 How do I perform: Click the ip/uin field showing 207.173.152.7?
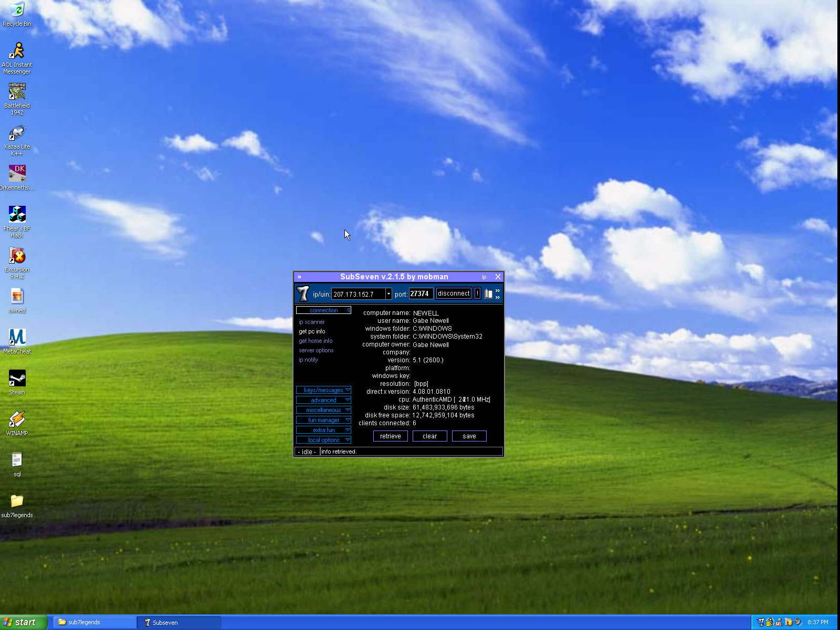click(359, 294)
